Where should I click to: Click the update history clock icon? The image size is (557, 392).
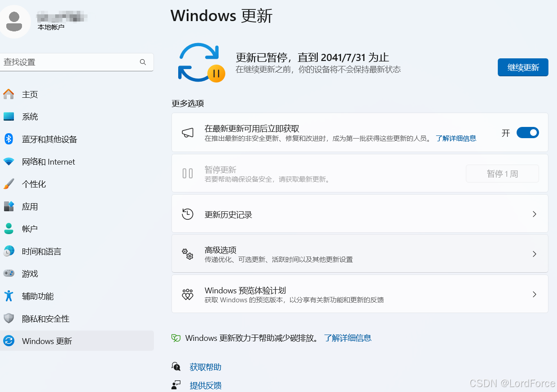[188, 214]
